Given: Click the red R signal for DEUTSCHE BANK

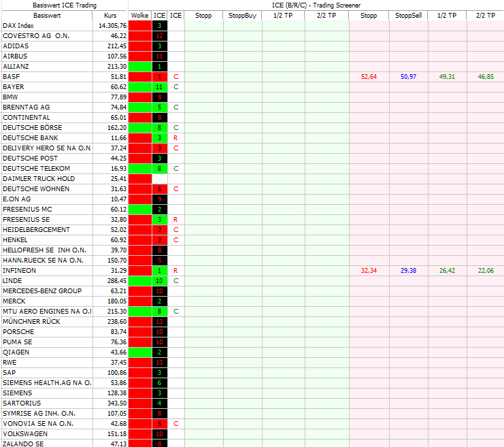Looking at the screenshot, I should [175, 138].
